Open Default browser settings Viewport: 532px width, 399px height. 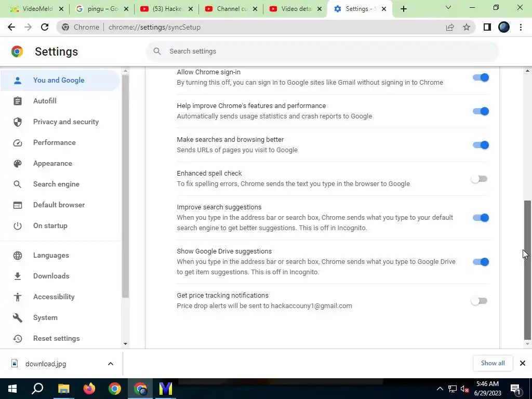tap(60, 205)
